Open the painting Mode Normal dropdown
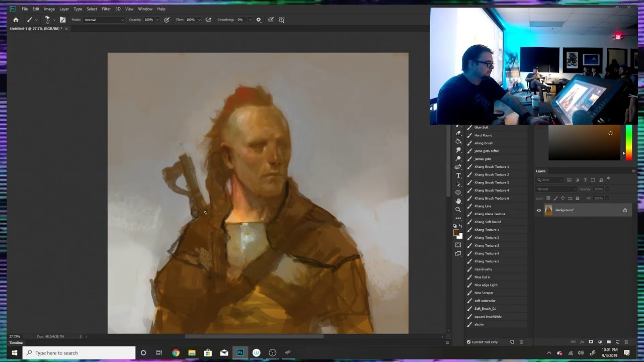This screenshot has width=644, height=362. (104, 20)
